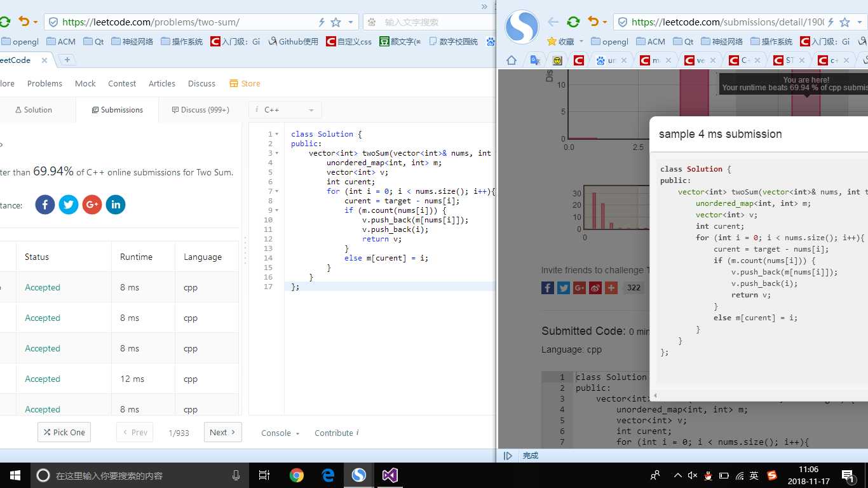This screenshot has width=868, height=488.
Task: Click muted volume icon in system tray
Action: [x=693, y=475]
